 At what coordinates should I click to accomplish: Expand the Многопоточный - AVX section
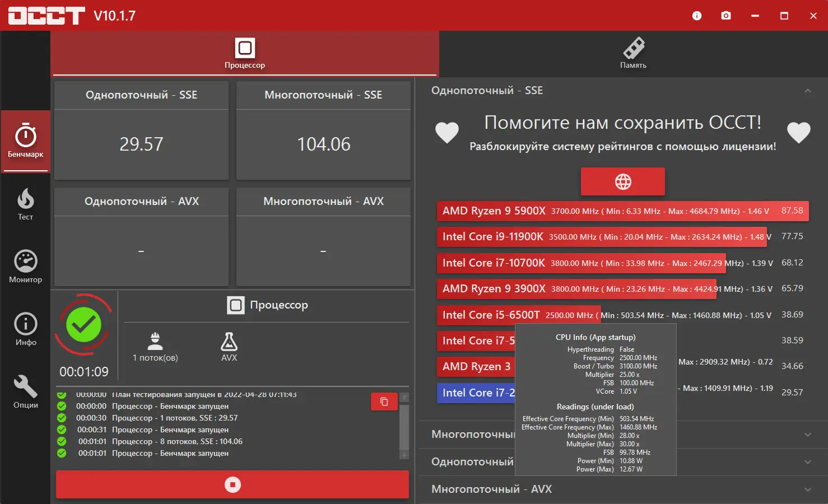point(808,489)
